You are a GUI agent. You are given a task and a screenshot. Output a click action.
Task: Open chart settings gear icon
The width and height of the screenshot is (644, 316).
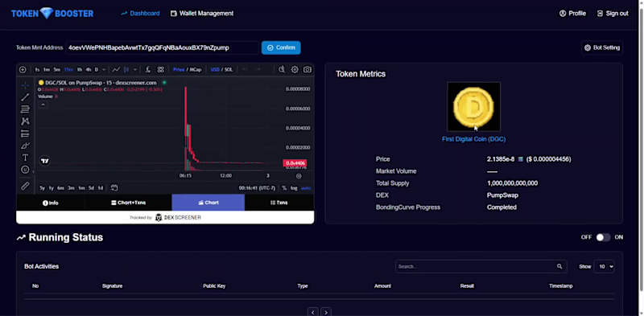tap(295, 70)
